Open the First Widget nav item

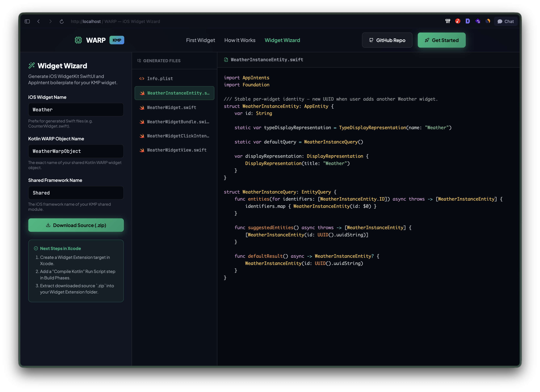(200, 40)
